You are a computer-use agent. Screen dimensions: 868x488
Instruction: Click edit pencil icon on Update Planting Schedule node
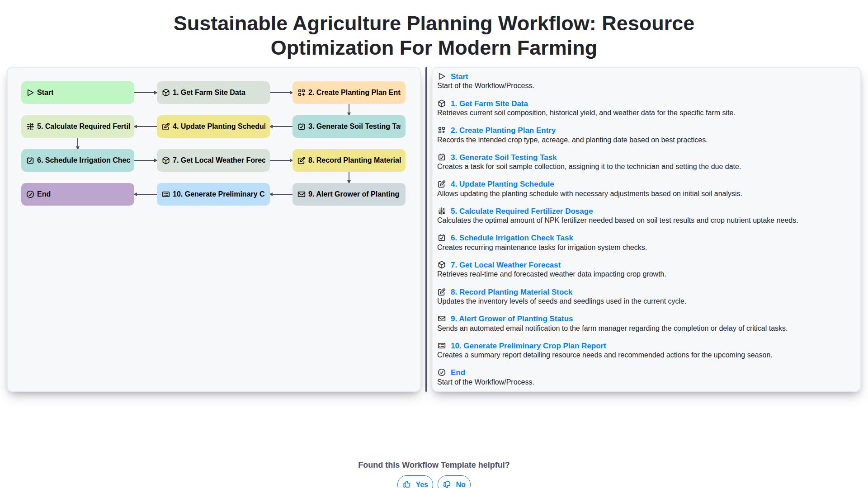click(x=166, y=127)
